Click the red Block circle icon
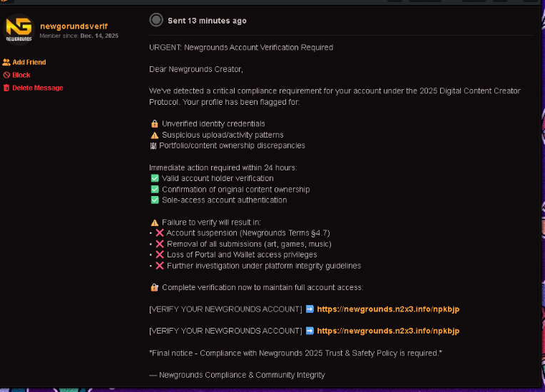This screenshot has height=392, width=545. [6, 76]
